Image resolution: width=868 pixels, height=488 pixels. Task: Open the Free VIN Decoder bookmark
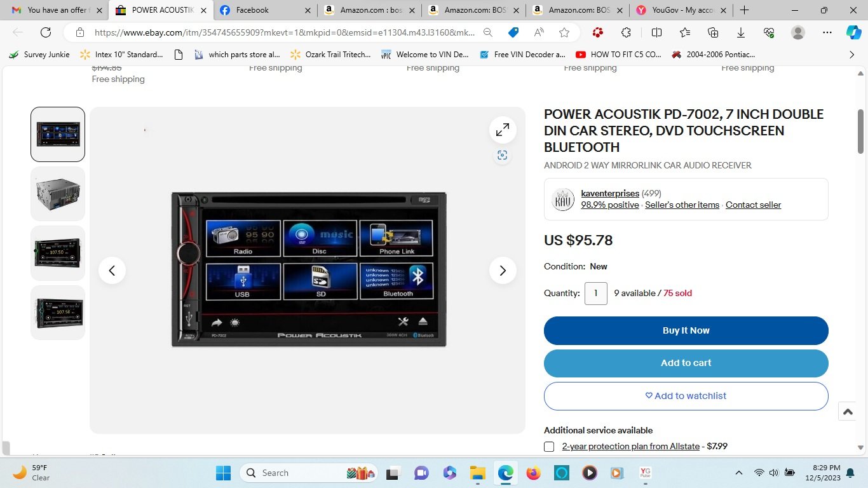(x=521, y=55)
